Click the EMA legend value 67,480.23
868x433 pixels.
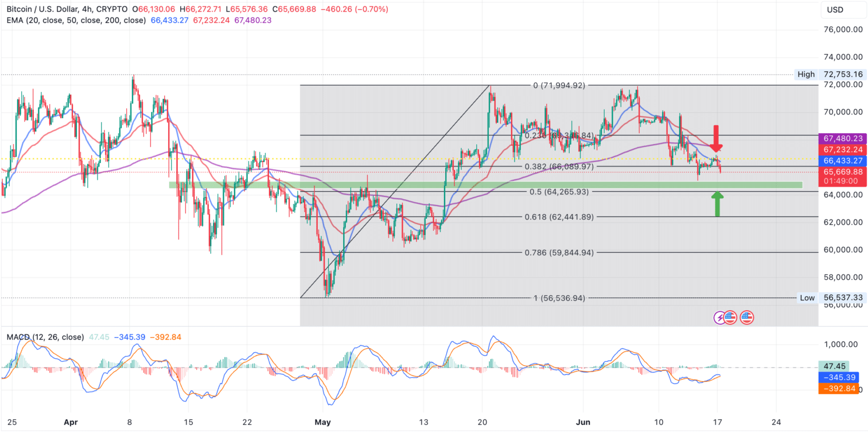[253, 20]
